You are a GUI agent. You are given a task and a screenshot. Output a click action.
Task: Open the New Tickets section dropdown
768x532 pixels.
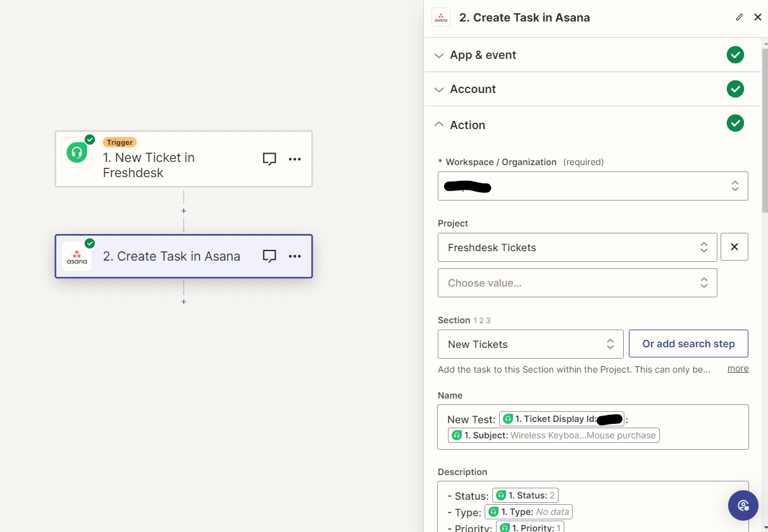click(x=531, y=344)
